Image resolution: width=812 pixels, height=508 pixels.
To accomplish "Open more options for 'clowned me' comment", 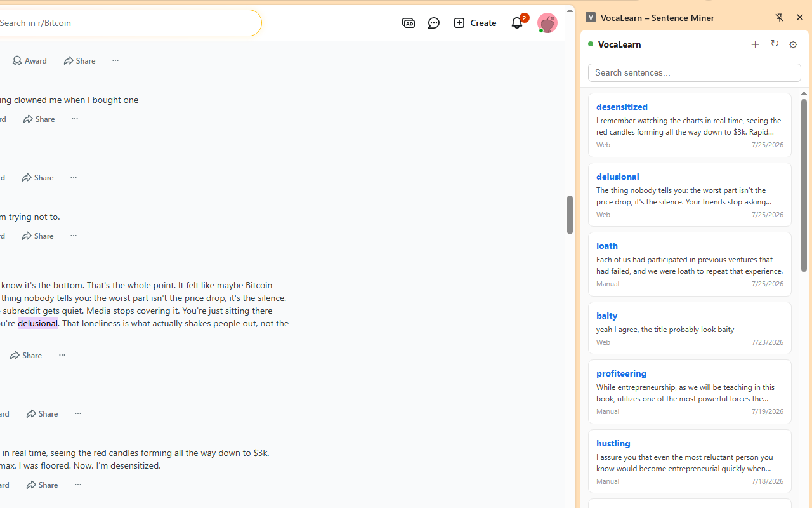I will tap(74, 119).
